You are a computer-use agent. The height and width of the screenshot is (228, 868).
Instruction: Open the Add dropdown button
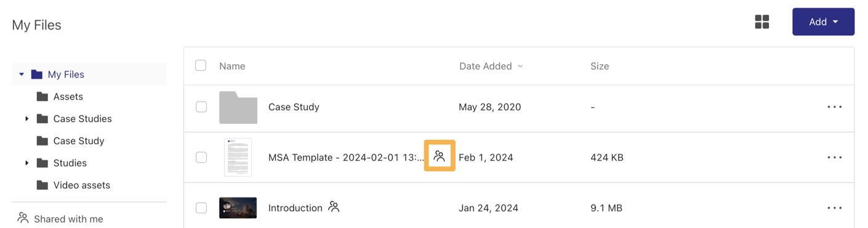(823, 22)
